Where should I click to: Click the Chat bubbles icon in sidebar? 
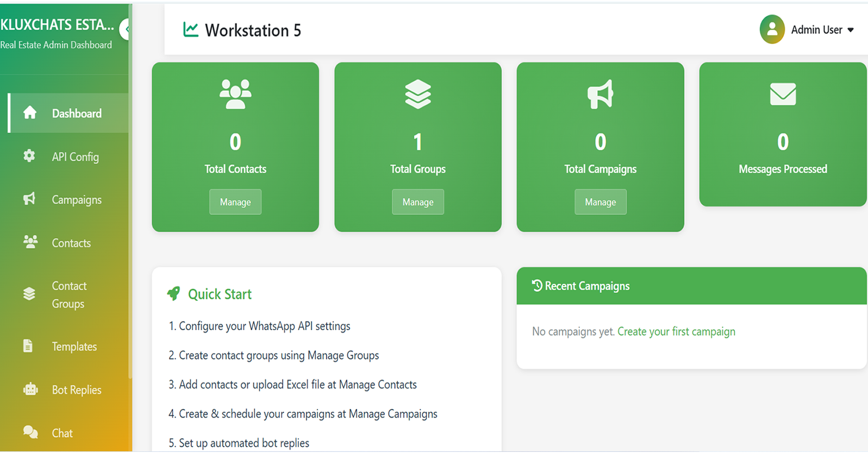(x=30, y=432)
